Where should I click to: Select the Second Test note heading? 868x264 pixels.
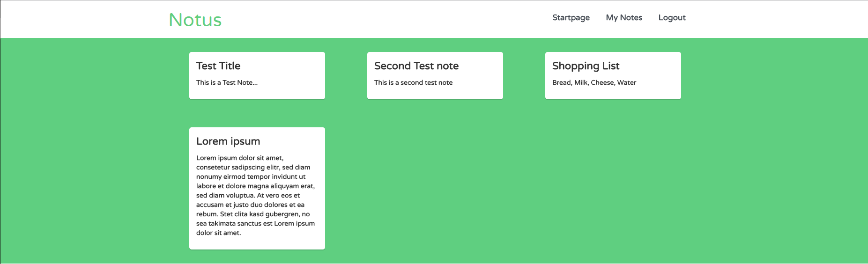pyautogui.click(x=416, y=66)
